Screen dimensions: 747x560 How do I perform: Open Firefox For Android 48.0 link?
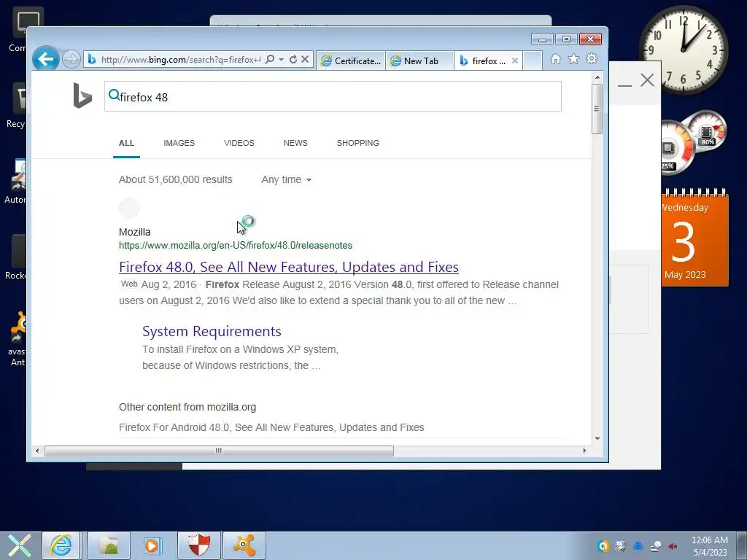(x=271, y=427)
